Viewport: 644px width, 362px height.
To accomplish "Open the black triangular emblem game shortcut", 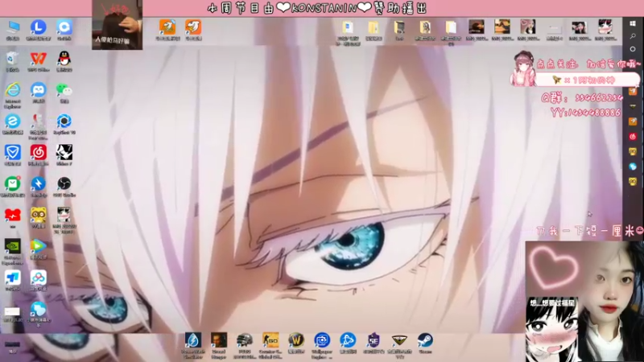I will (x=399, y=340).
